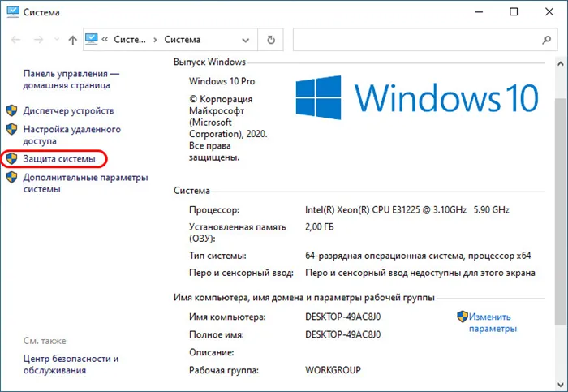Click the WORKGROUP value
The image size is (568, 392).
click(x=333, y=370)
